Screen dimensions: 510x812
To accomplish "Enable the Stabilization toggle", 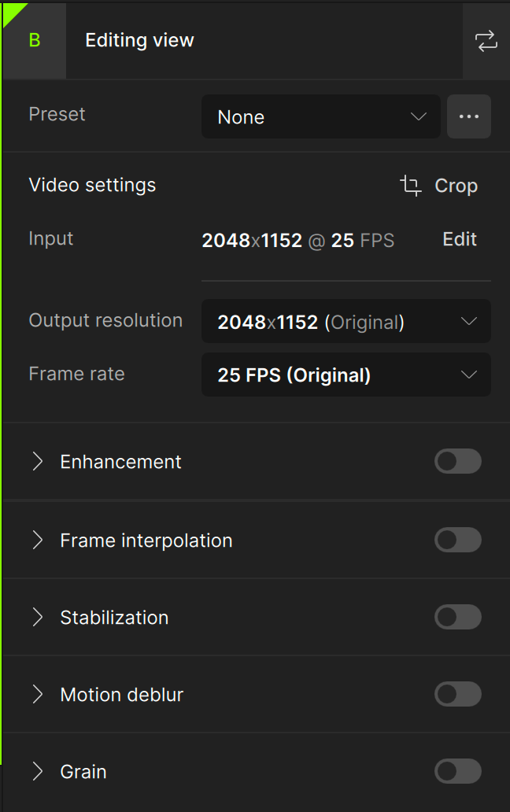I will click(x=458, y=617).
